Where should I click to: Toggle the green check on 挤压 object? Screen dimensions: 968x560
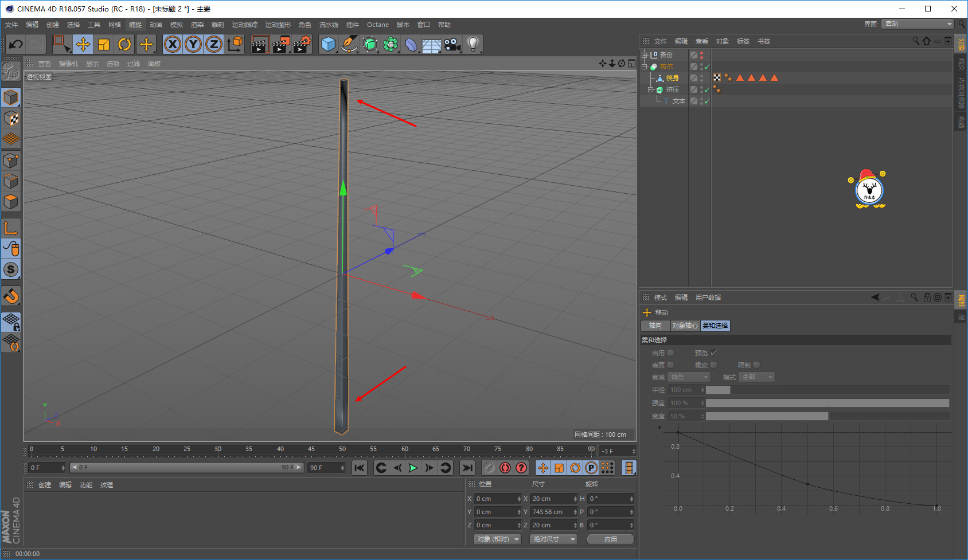pos(707,90)
